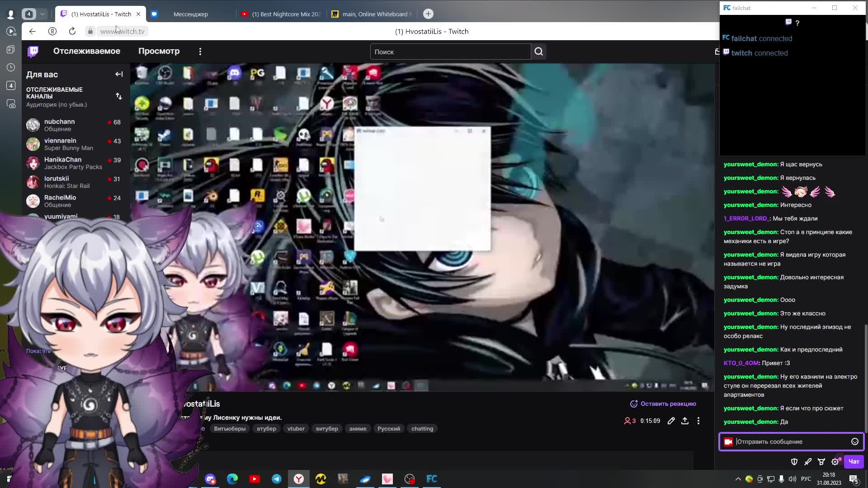This screenshot has width=868, height=488.
Task: Open a new browser tab
Action: [x=428, y=14]
